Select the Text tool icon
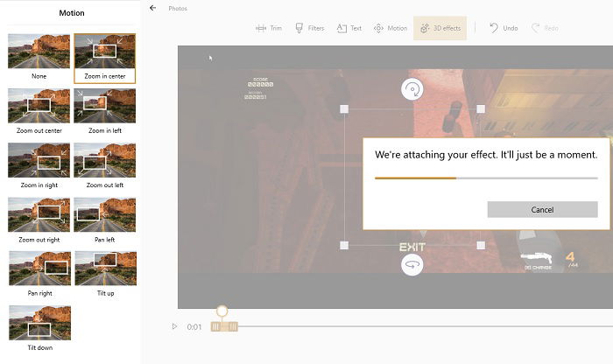Viewport: 613px width, 364px height. tap(342, 28)
